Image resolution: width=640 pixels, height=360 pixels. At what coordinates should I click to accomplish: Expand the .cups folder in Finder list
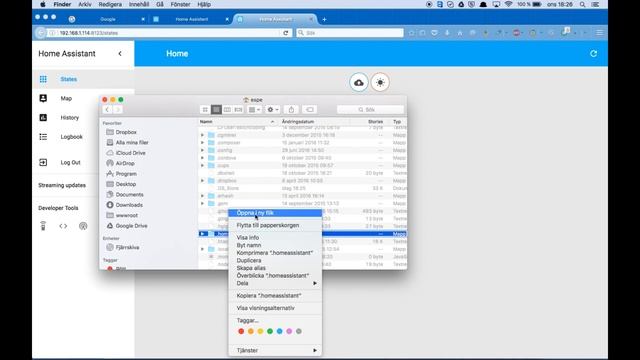[x=202, y=165]
